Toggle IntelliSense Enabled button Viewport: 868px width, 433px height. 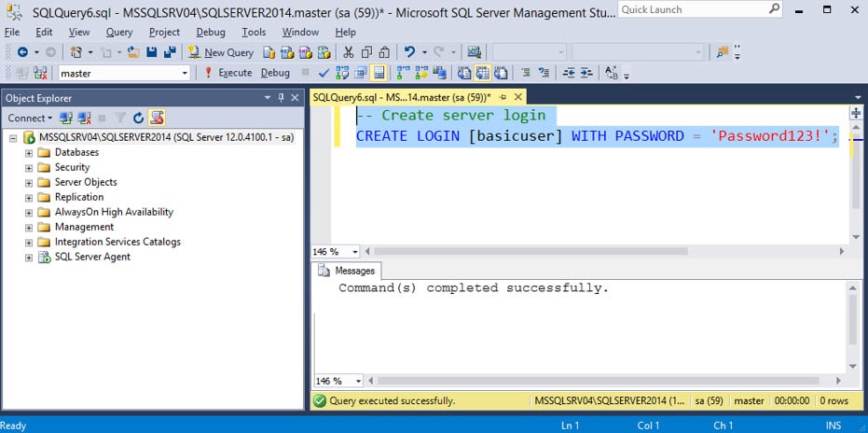379,73
